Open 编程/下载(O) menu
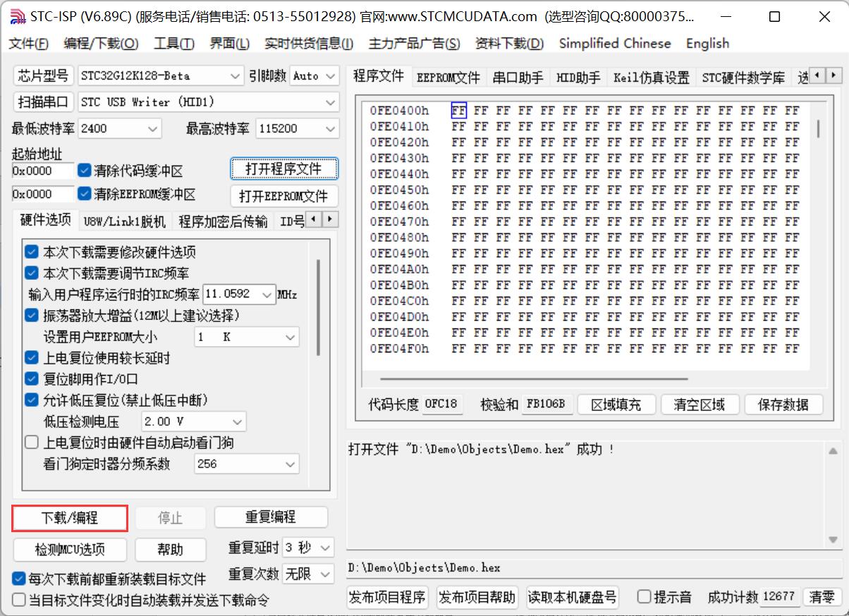 [x=101, y=44]
